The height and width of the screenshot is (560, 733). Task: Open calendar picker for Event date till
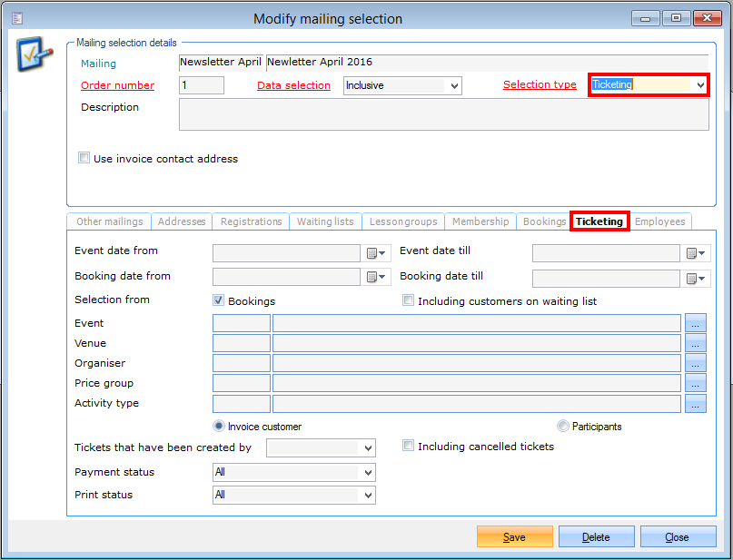pyautogui.click(x=697, y=253)
